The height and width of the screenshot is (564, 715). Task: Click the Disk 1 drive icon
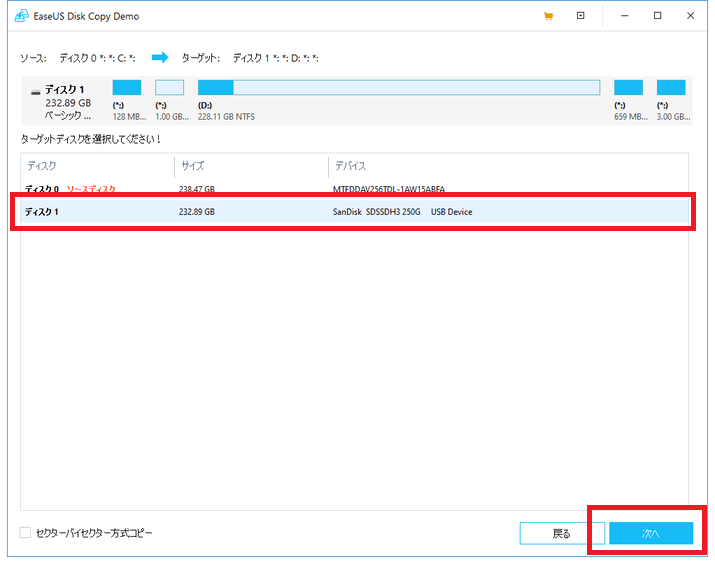pos(36,91)
